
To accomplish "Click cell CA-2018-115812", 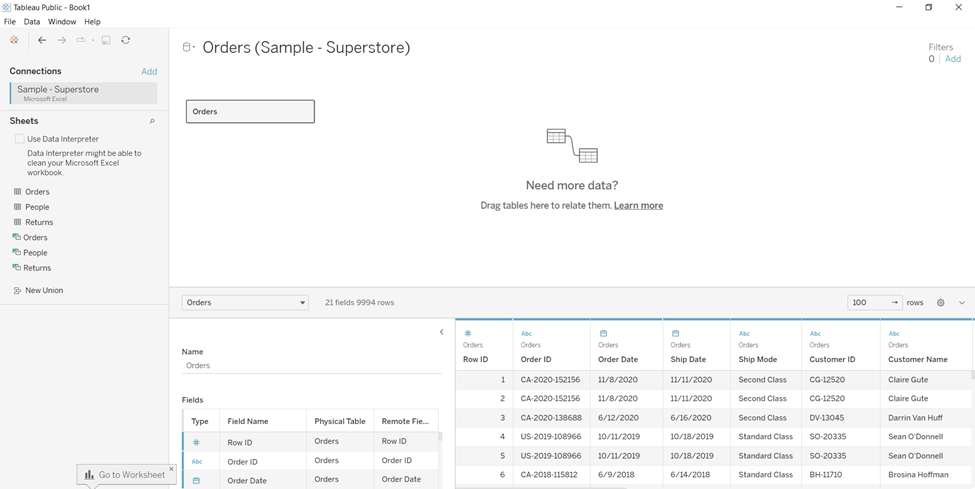I will [x=552, y=474].
